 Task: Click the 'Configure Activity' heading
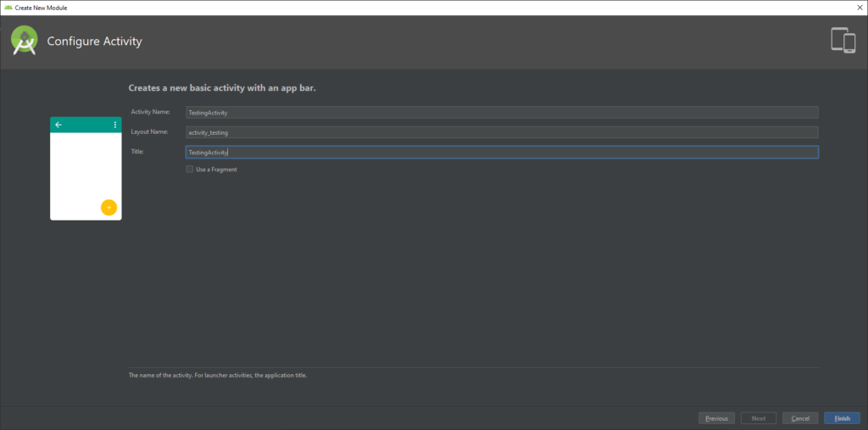tap(95, 42)
